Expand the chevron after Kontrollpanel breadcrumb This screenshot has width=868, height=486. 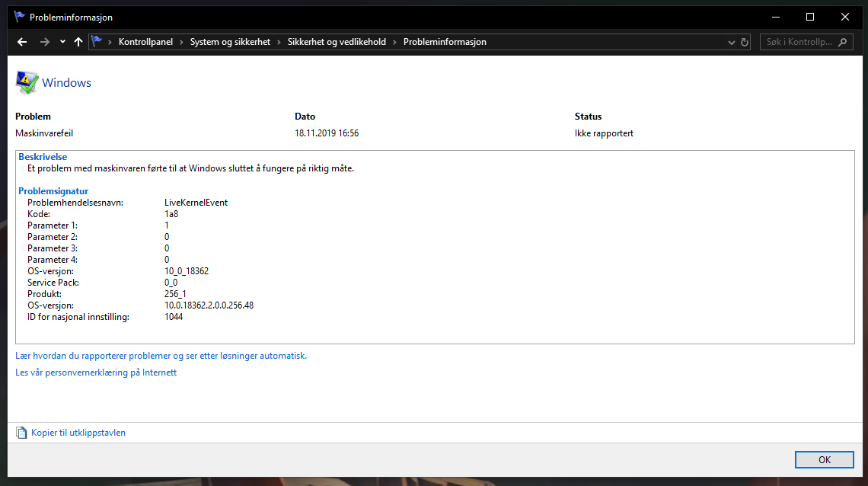[181, 42]
